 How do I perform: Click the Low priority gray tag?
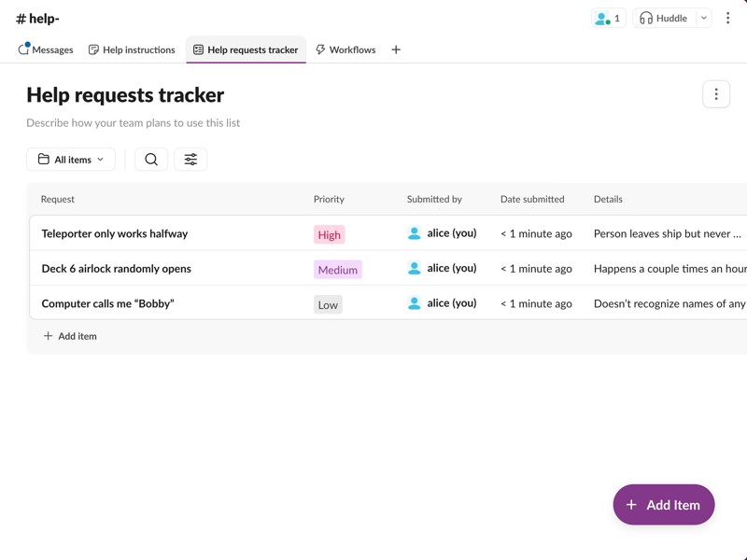pos(328,304)
